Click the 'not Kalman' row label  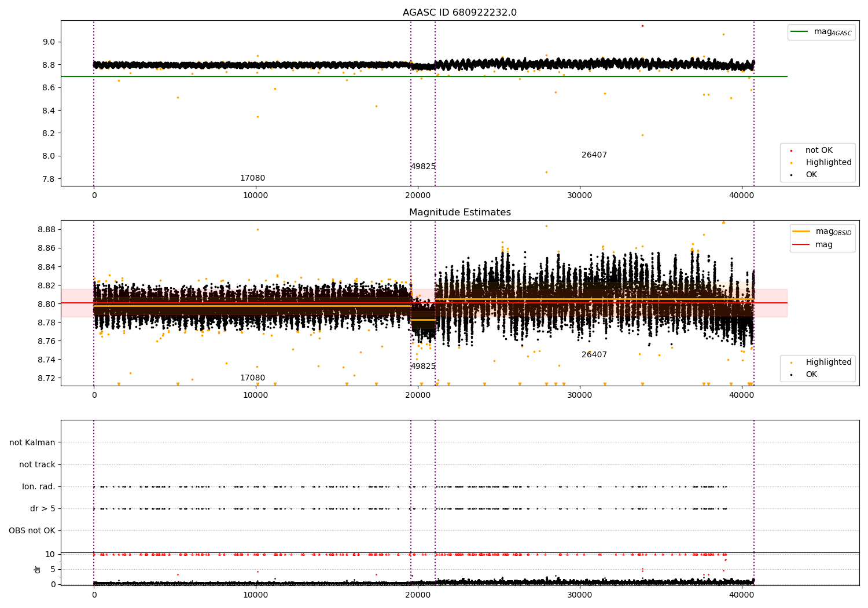[32, 442]
